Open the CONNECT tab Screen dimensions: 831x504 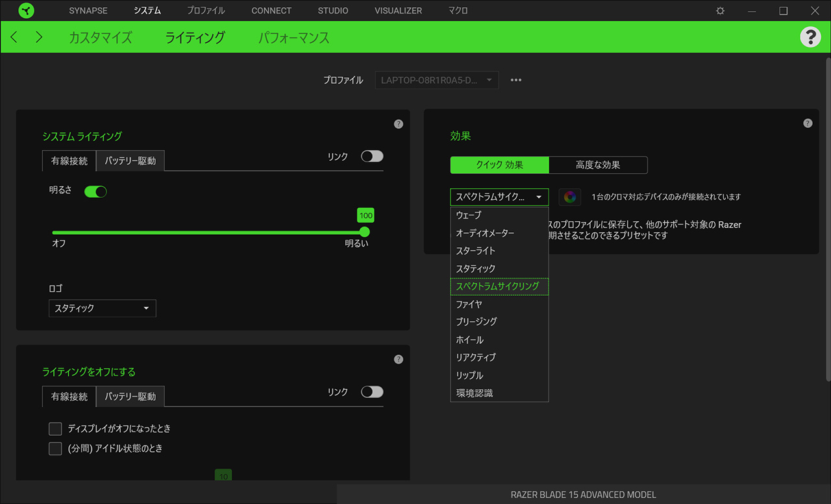coord(271,11)
